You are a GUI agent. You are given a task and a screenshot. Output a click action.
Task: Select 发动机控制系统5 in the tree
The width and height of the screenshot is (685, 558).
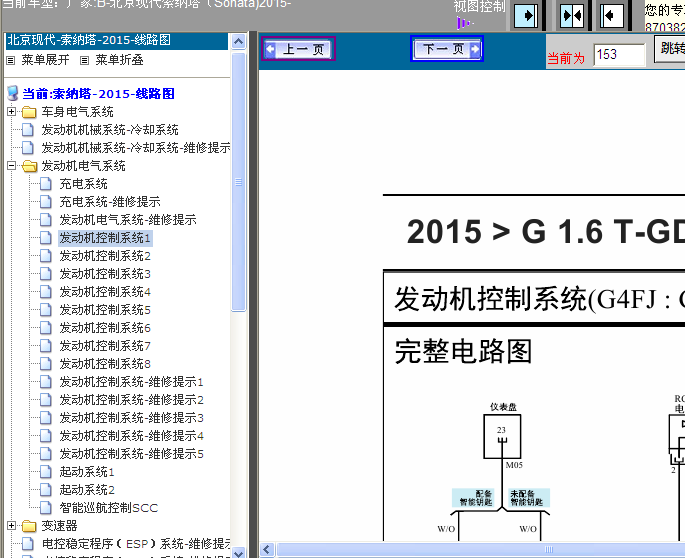105,309
